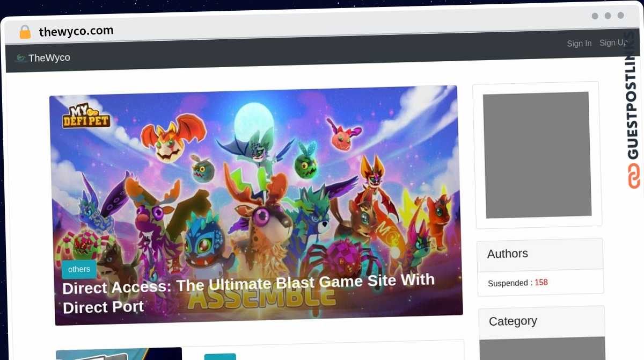Click the Authors panel heading

pyautogui.click(x=508, y=254)
